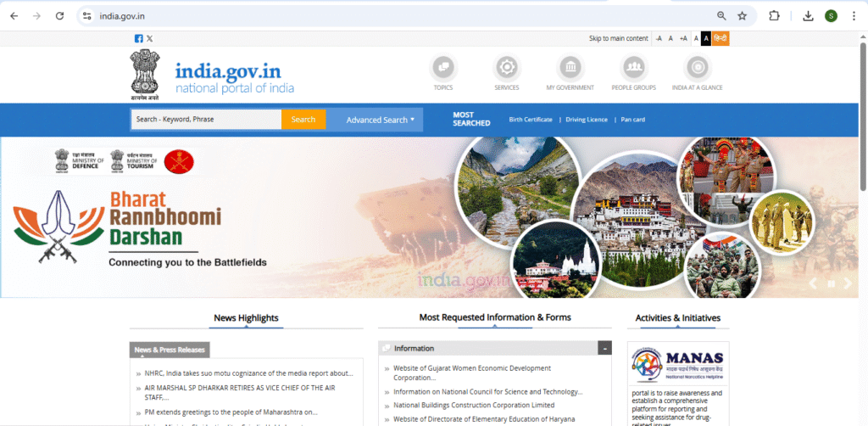Viewport: 868px width, 426px height.
Task: Open Directorate of Elementary Education of Haryana link
Action: (484, 419)
